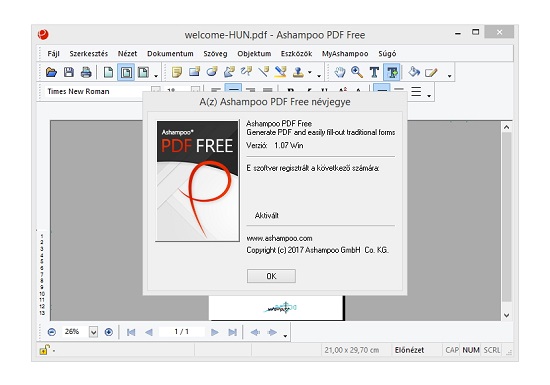Click the Ashampoo app icon in title bar
550x385 pixels.
click(x=43, y=34)
